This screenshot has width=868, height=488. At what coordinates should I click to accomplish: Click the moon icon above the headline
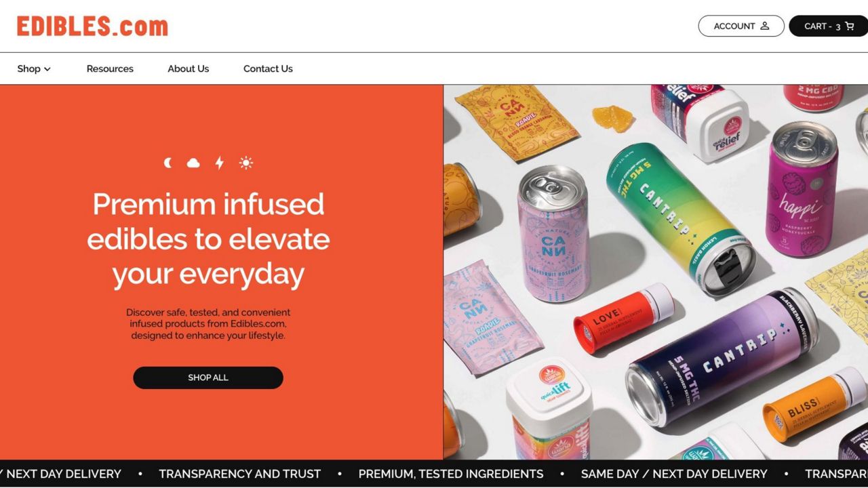tap(168, 163)
